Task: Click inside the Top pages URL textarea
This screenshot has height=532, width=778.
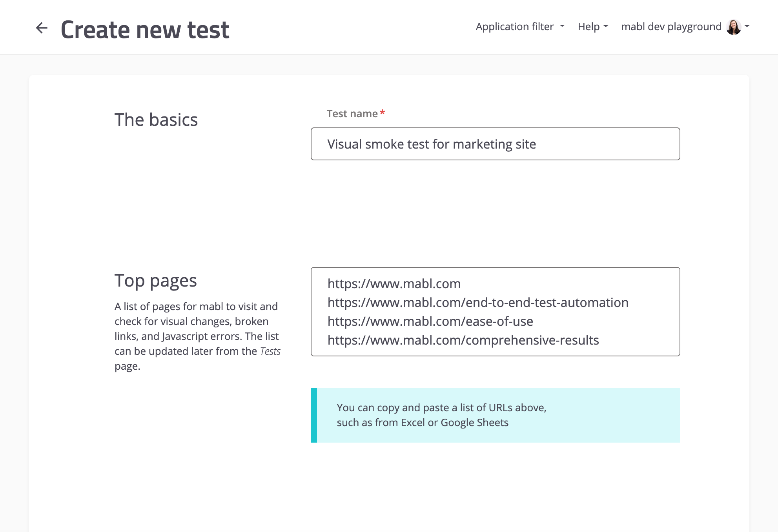Action: [495, 312]
